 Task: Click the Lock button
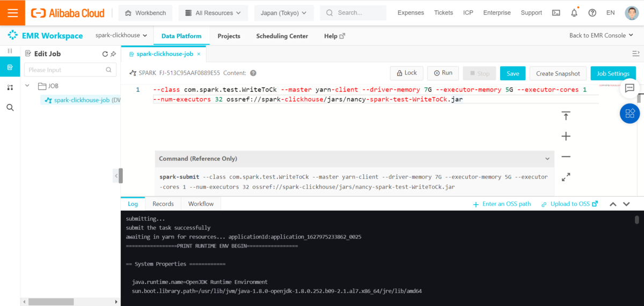tap(407, 73)
